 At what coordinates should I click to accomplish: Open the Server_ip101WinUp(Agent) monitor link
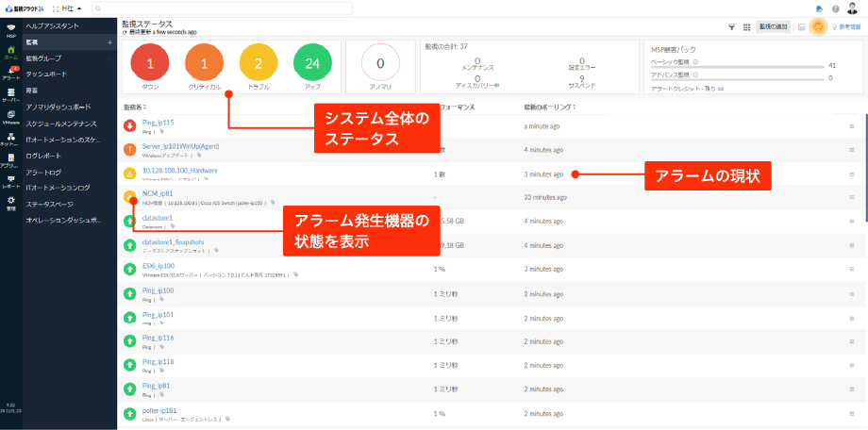pyautogui.click(x=181, y=146)
